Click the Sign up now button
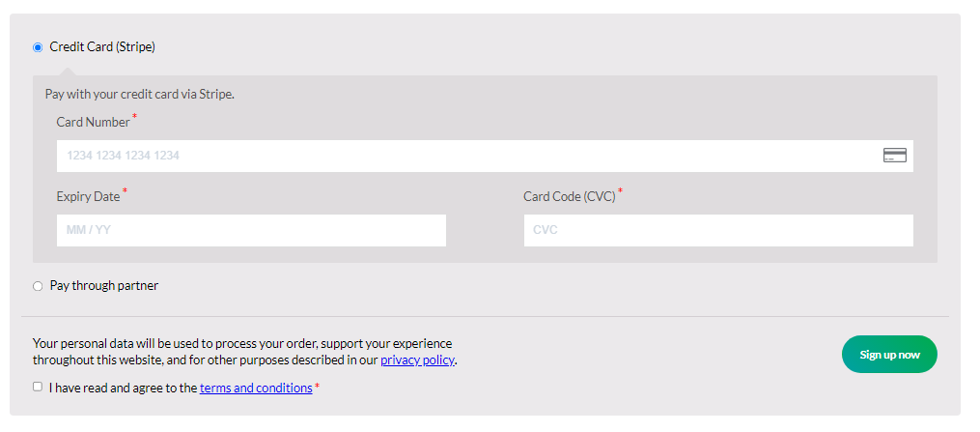This screenshot has width=980, height=432. click(889, 355)
